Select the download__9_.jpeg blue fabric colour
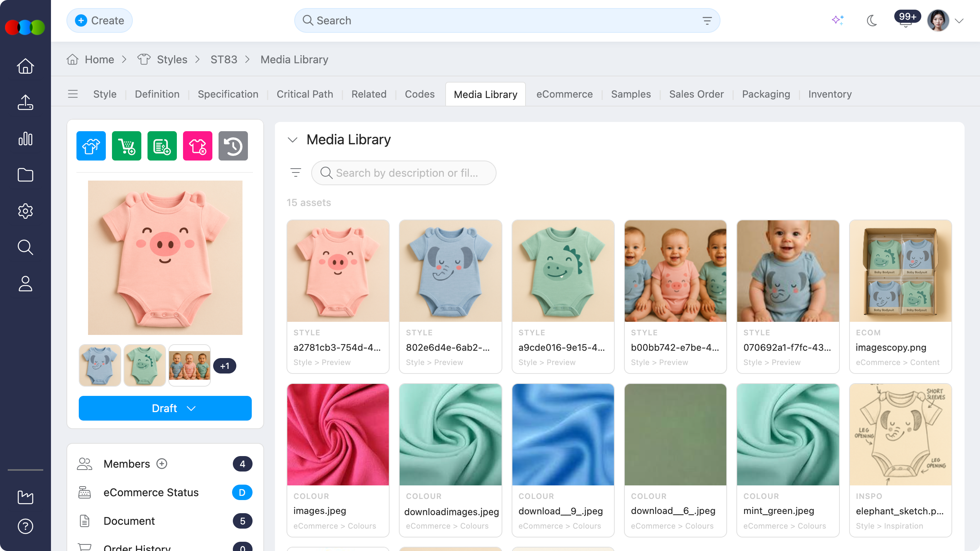This screenshot has height=551, width=980. coord(563,460)
